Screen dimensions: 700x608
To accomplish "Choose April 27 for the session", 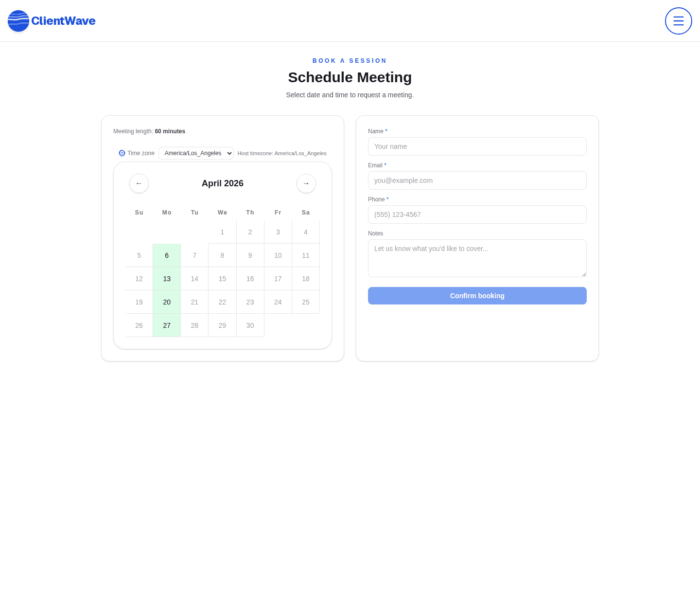I will 167,325.
